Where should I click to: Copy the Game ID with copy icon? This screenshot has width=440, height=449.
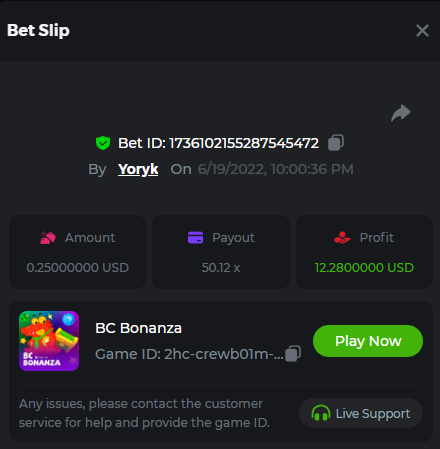point(293,353)
